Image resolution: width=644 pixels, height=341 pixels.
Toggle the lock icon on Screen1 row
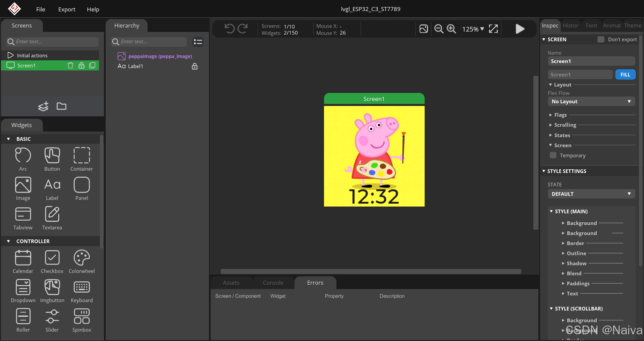pyautogui.click(x=82, y=65)
